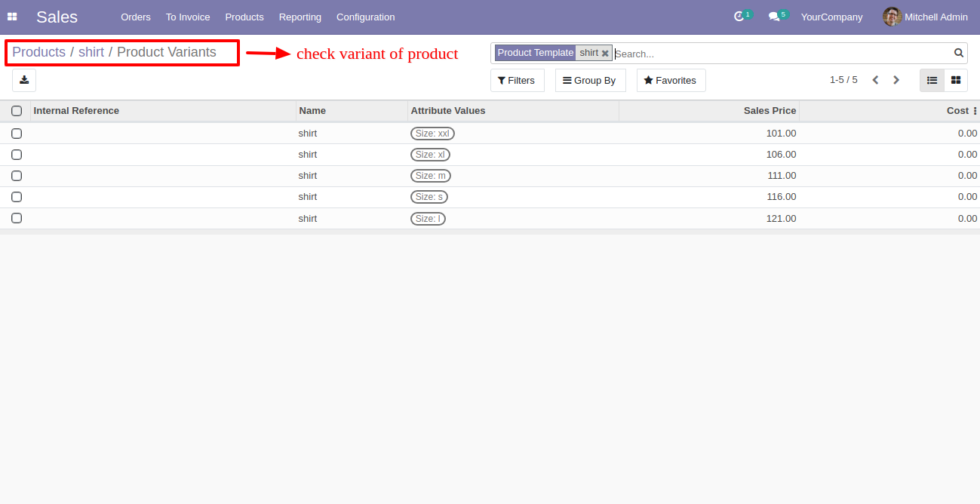Tick checkbox for Size: s row
The height and width of the screenshot is (504, 980).
point(17,197)
